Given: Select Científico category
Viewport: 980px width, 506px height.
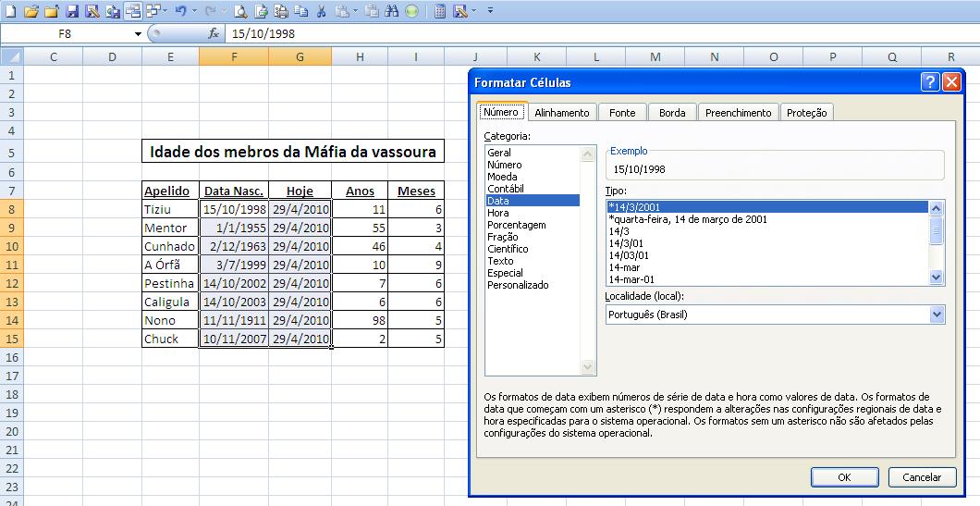Looking at the screenshot, I should pos(532,248).
